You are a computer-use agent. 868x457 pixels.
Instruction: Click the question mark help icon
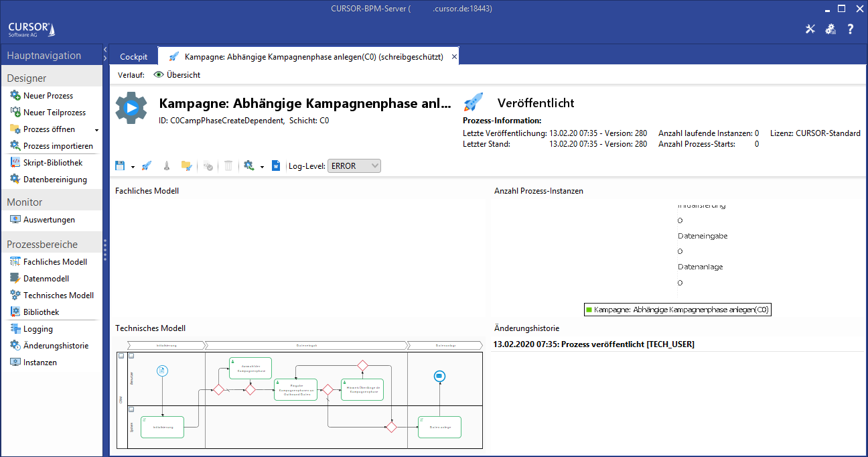click(x=851, y=29)
